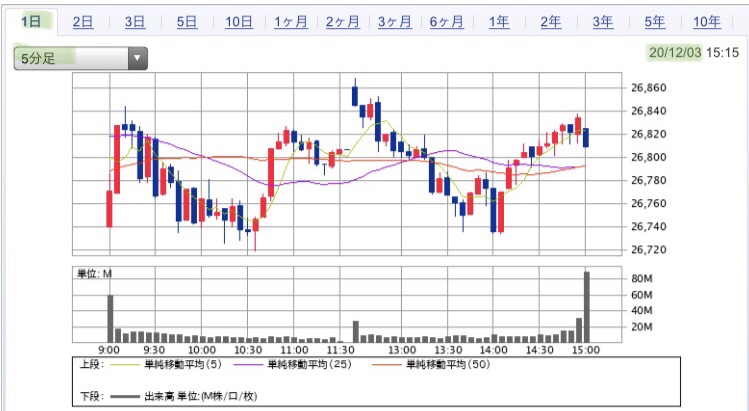Click the opening volume bar at 9:00
Image resolution: width=749 pixels, height=411 pixels.
pyautogui.click(x=110, y=319)
